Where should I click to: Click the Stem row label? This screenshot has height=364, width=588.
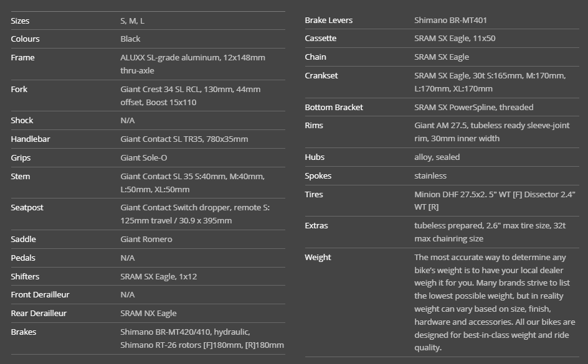20,176
